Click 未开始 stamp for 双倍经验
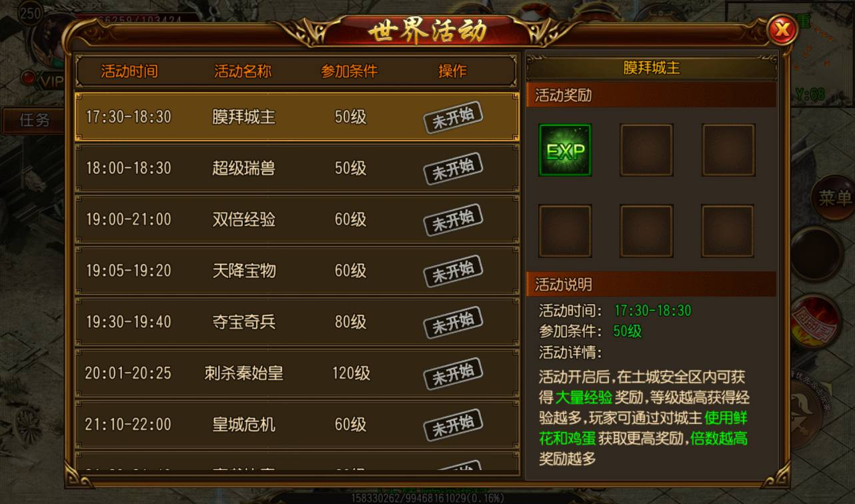Viewport: 855px width, 504px height. [x=454, y=219]
